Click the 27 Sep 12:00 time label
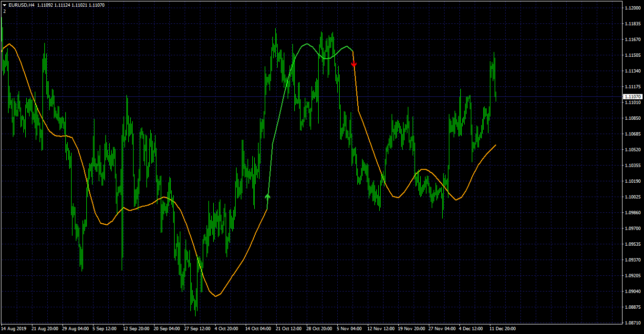 [x=197, y=329]
